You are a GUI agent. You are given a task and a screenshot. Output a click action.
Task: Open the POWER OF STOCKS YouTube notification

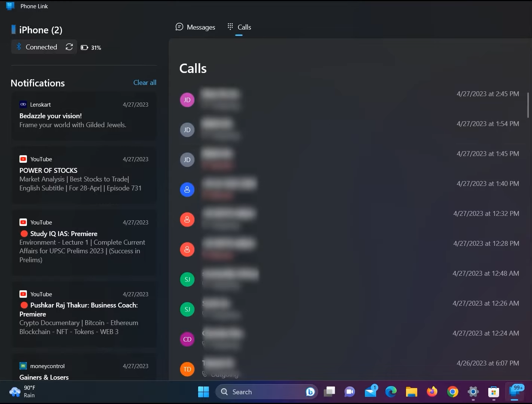click(x=84, y=175)
